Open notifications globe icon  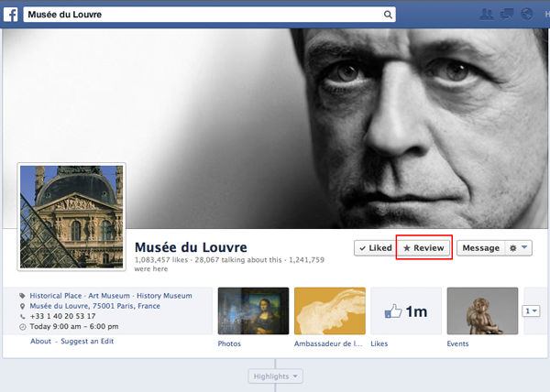point(527,14)
